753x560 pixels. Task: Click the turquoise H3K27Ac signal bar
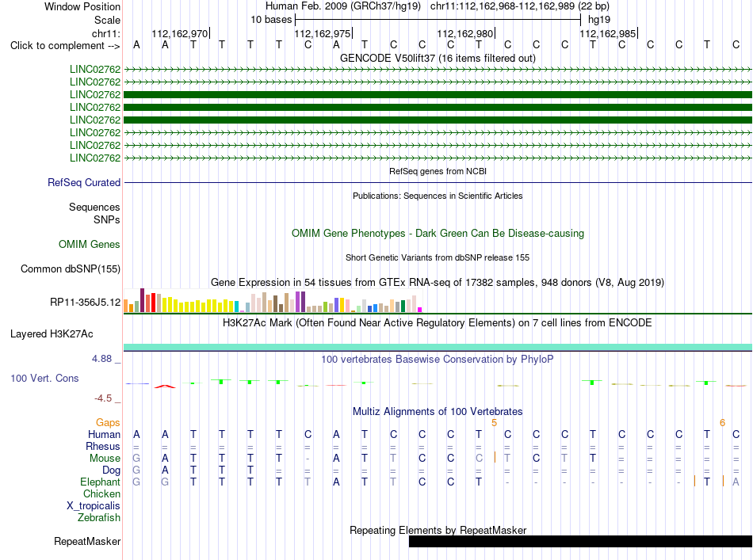[x=438, y=347]
